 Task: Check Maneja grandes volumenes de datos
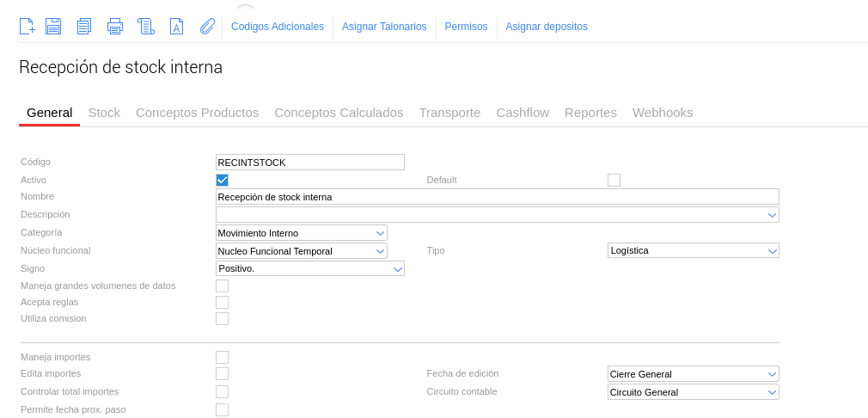(x=222, y=286)
